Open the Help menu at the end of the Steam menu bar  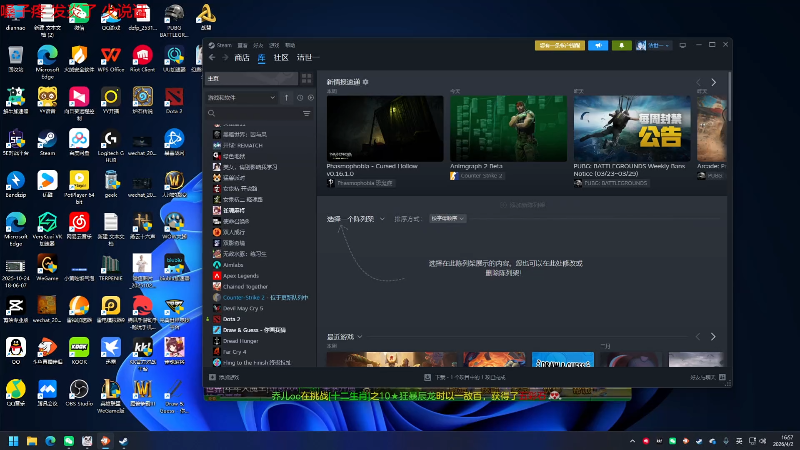[x=290, y=45]
